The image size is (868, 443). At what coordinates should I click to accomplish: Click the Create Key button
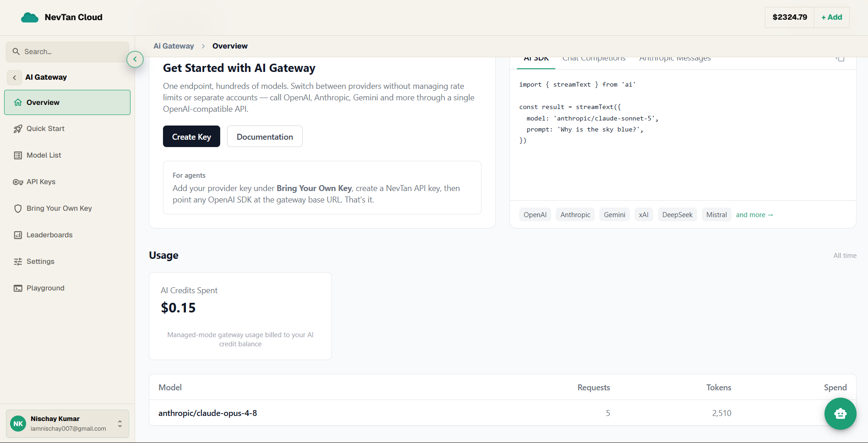coord(191,137)
